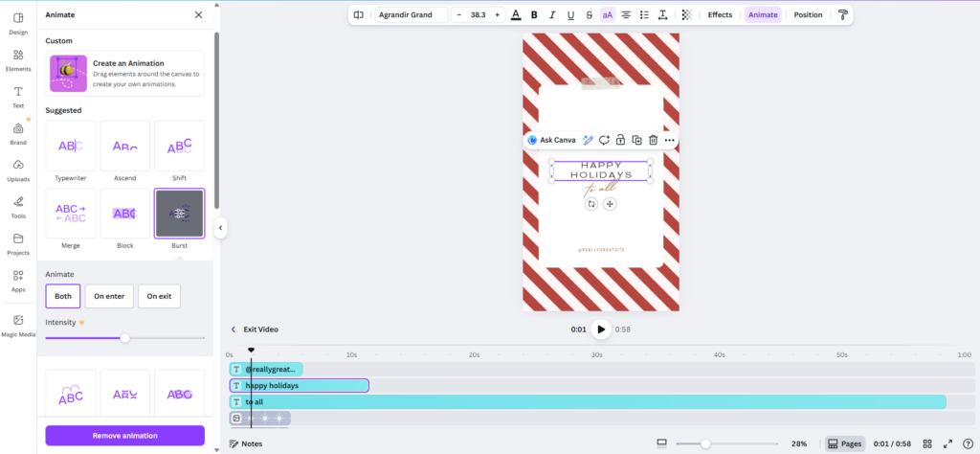Click the text color icon
The height and width of the screenshot is (454, 980).
(x=516, y=15)
